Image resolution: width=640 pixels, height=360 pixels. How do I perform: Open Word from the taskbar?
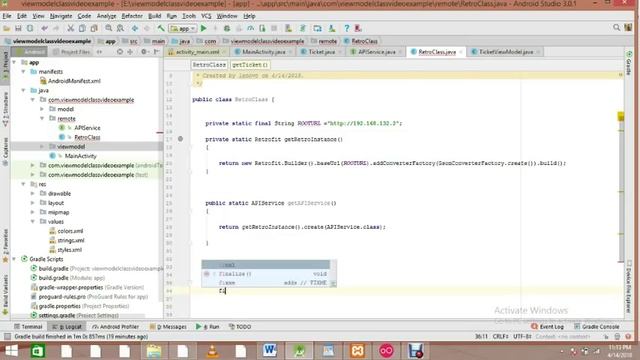point(270,351)
